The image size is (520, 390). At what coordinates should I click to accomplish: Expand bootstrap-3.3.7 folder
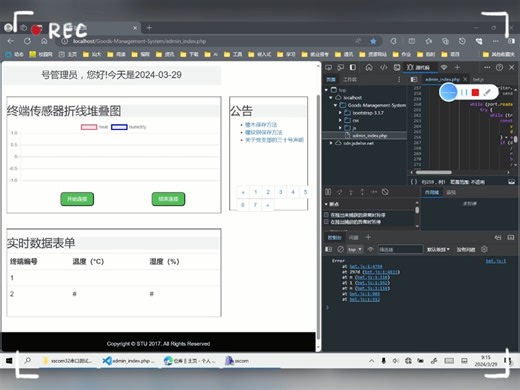pos(340,113)
